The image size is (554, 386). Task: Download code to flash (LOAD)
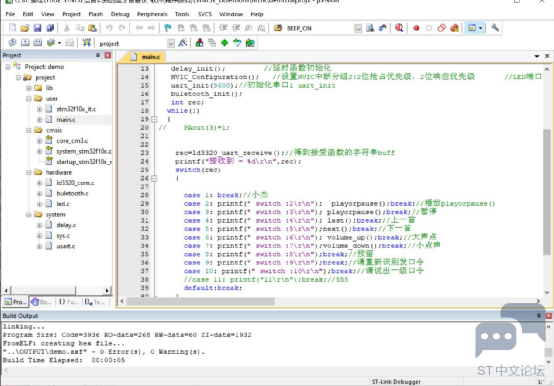click(87, 43)
